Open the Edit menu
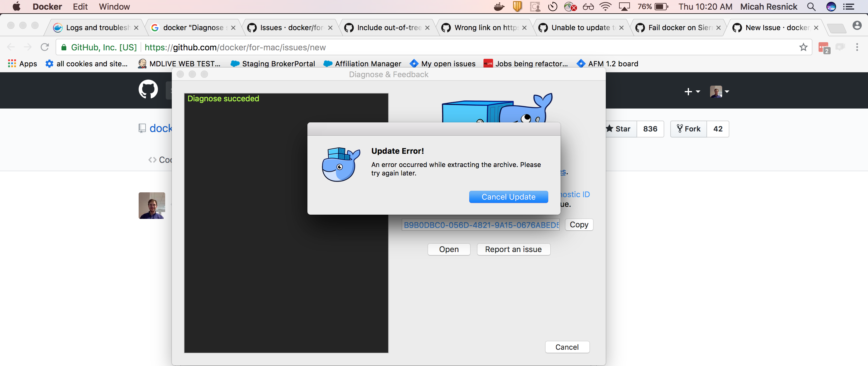Screen dimensions: 868x366 80,7
